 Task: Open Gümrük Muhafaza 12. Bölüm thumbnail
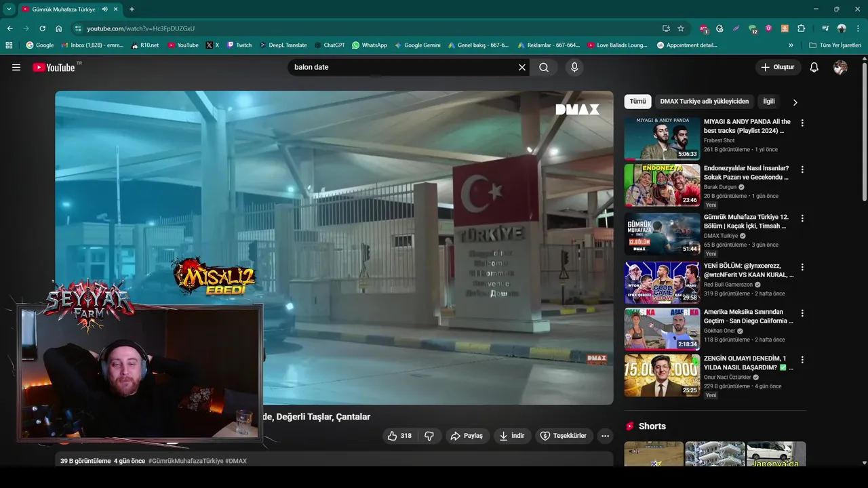662,234
